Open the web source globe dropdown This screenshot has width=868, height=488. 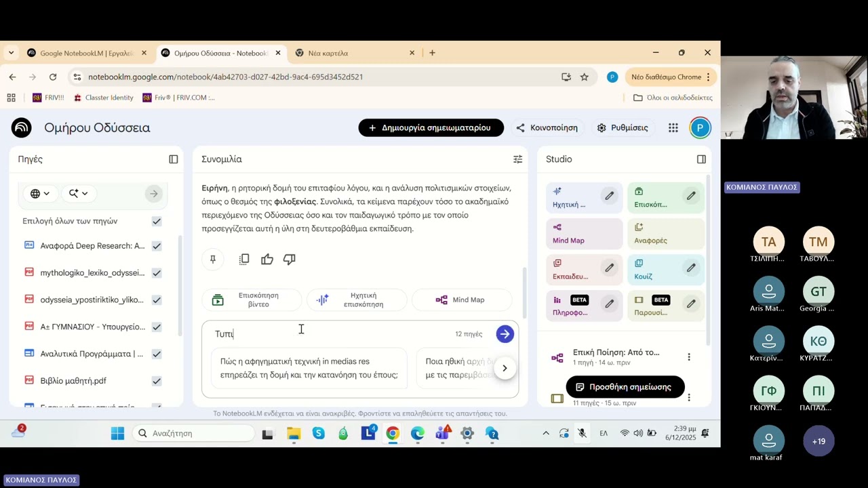[x=40, y=193]
